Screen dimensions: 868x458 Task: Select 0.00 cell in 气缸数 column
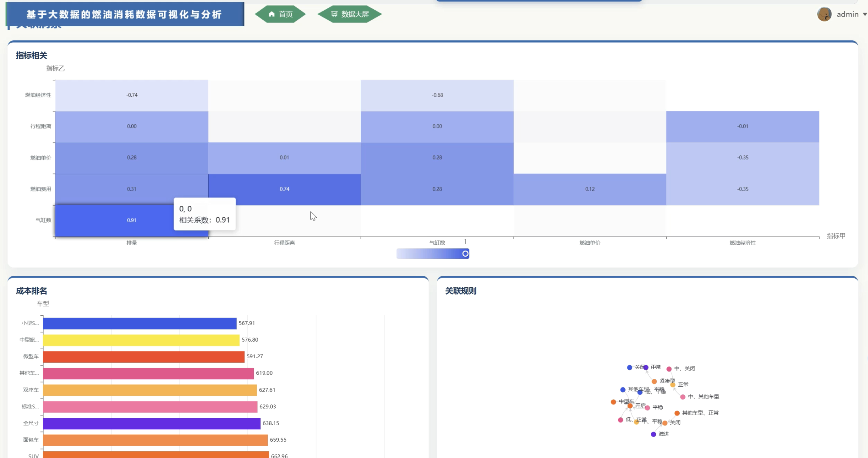pyautogui.click(x=437, y=126)
